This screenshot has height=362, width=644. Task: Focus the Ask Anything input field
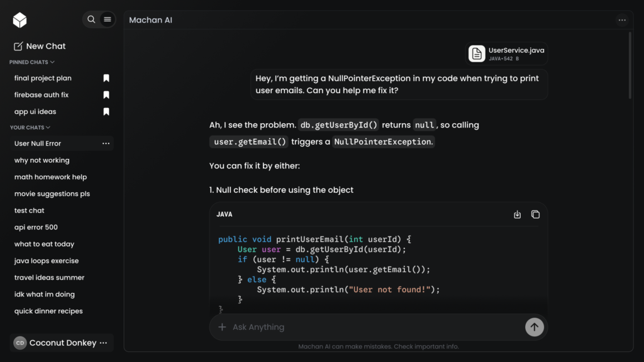(374, 327)
